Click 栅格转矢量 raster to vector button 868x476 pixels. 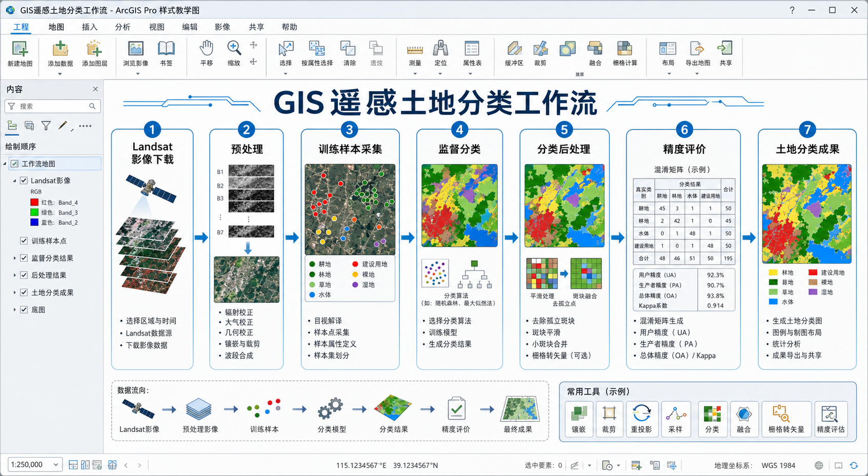tap(786, 419)
